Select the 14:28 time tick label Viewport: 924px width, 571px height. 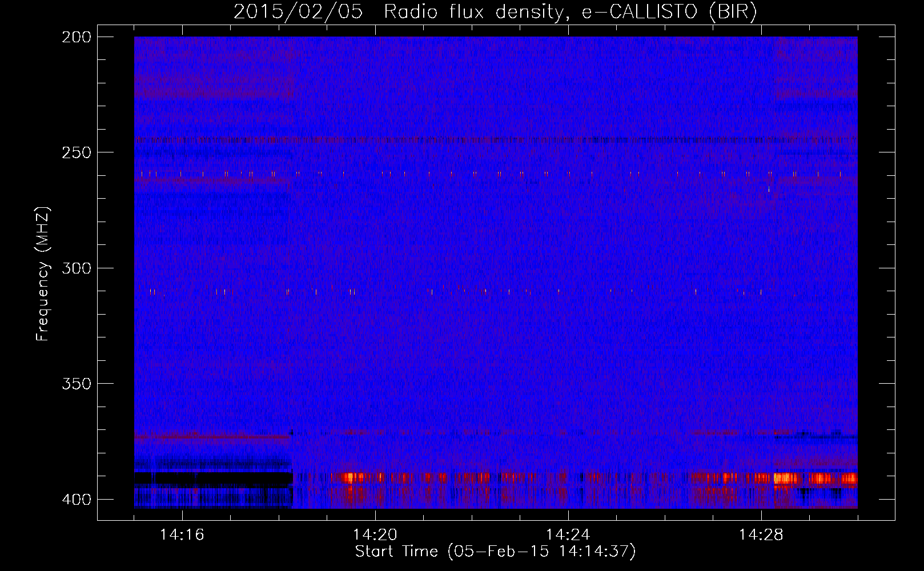761,534
